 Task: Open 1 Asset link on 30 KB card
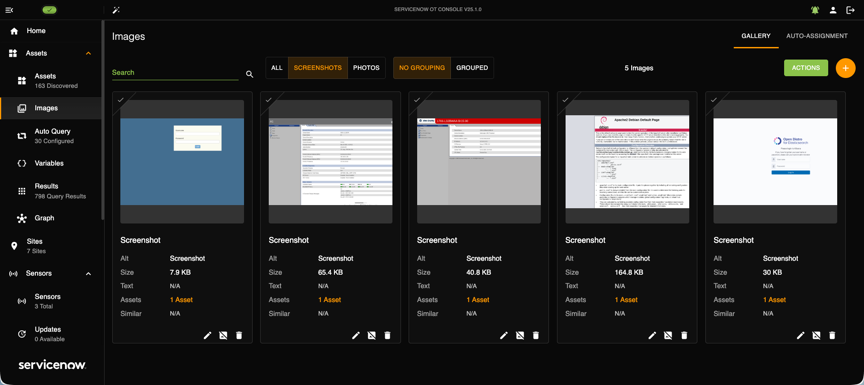coord(774,300)
